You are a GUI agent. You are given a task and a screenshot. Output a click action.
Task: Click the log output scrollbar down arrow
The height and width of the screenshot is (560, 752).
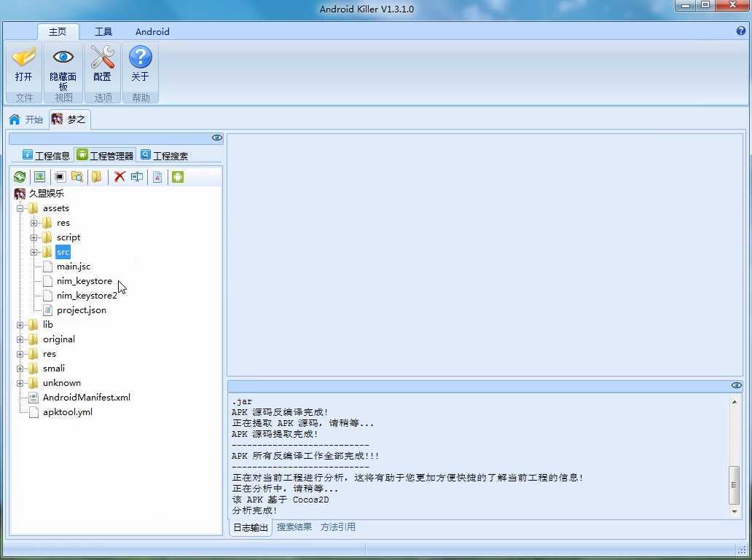pyautogui.click(x=735, y=512)
